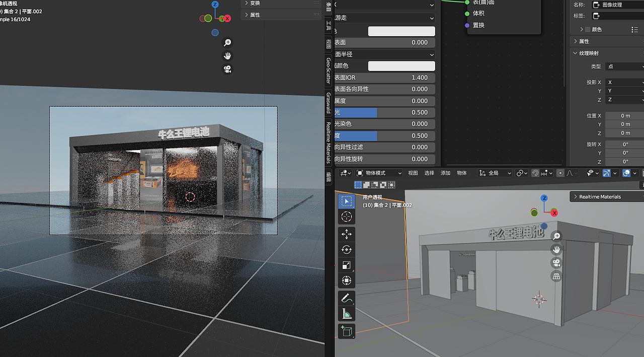This screenshot has height=357, width=644.
Task: Open the proportional falloff curve menu
Action: [572, 173]
